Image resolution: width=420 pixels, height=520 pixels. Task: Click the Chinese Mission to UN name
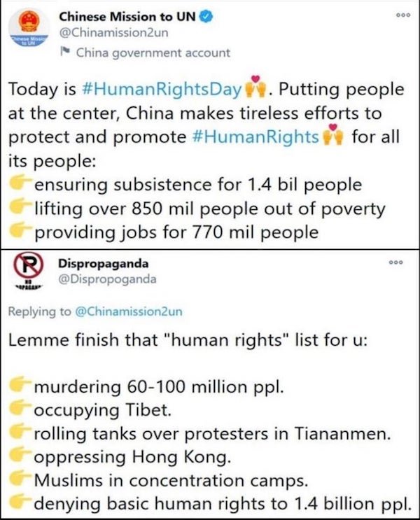click(x=127, y=17)
